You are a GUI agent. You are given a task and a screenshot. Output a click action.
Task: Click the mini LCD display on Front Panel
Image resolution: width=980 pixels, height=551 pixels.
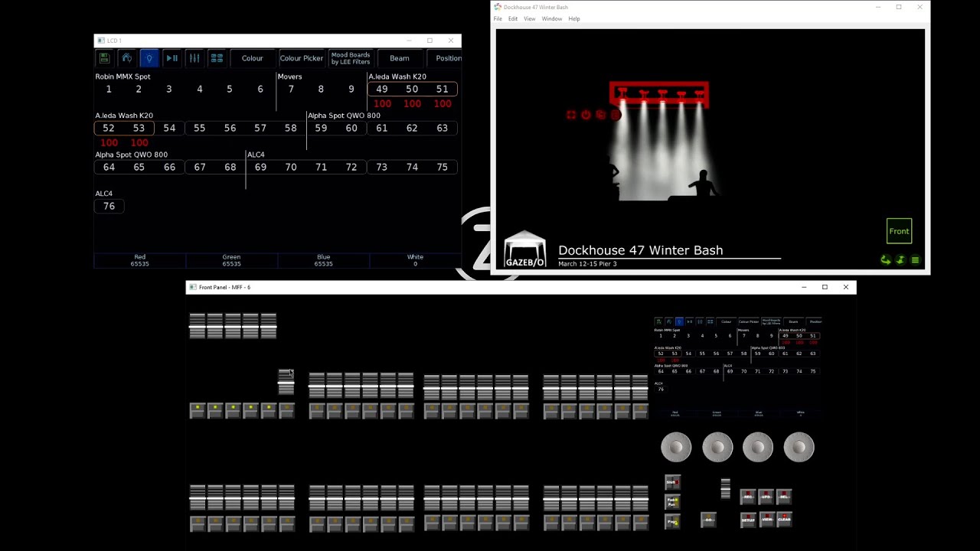click(737, 367)
